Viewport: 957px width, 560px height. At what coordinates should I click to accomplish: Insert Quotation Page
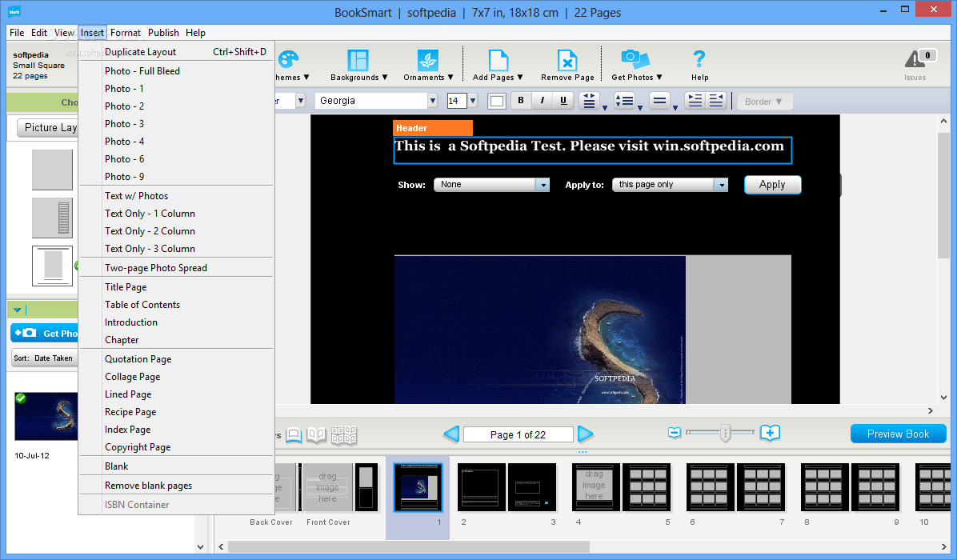[x=176, y=359]
